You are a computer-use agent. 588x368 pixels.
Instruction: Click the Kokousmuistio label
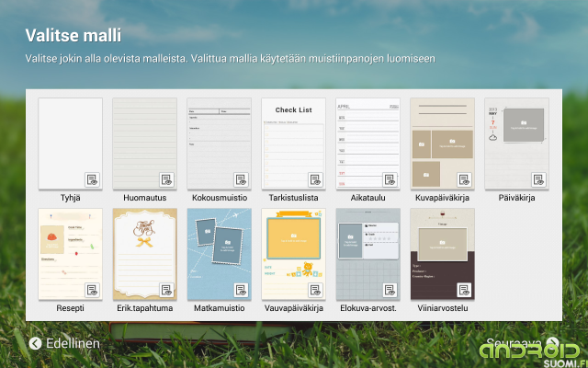220,198
